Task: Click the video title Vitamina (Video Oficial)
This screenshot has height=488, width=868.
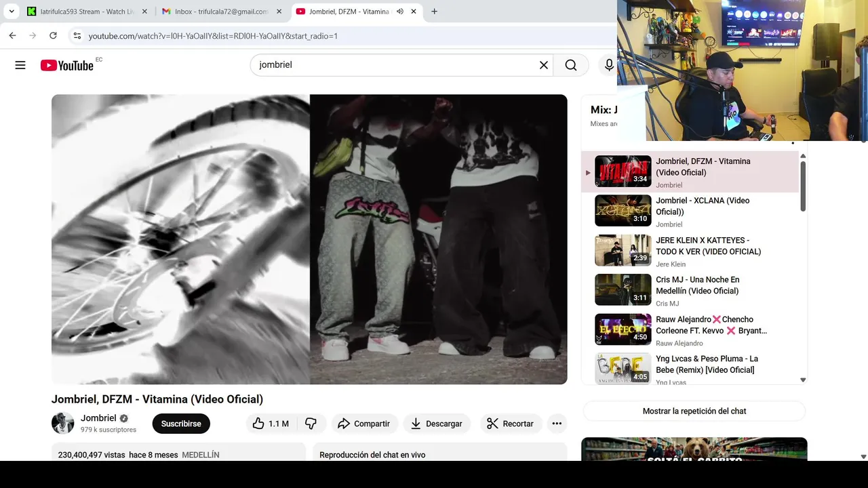Action: point(157,399)
